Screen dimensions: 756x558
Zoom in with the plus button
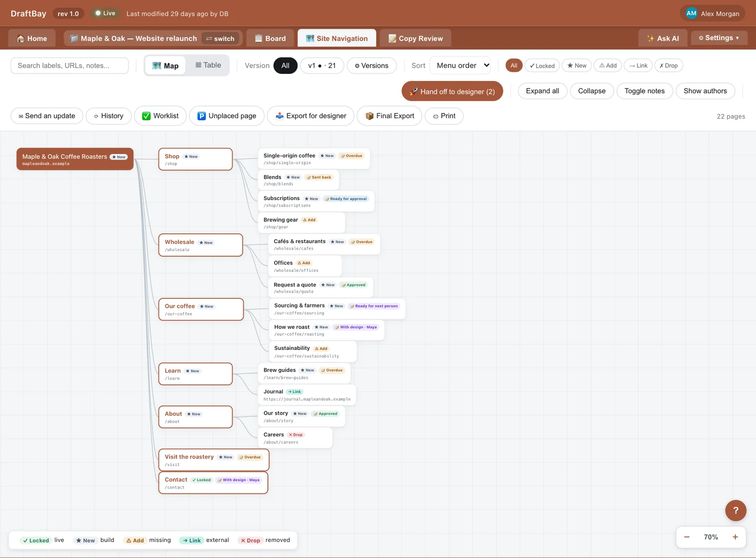[735, 537]
